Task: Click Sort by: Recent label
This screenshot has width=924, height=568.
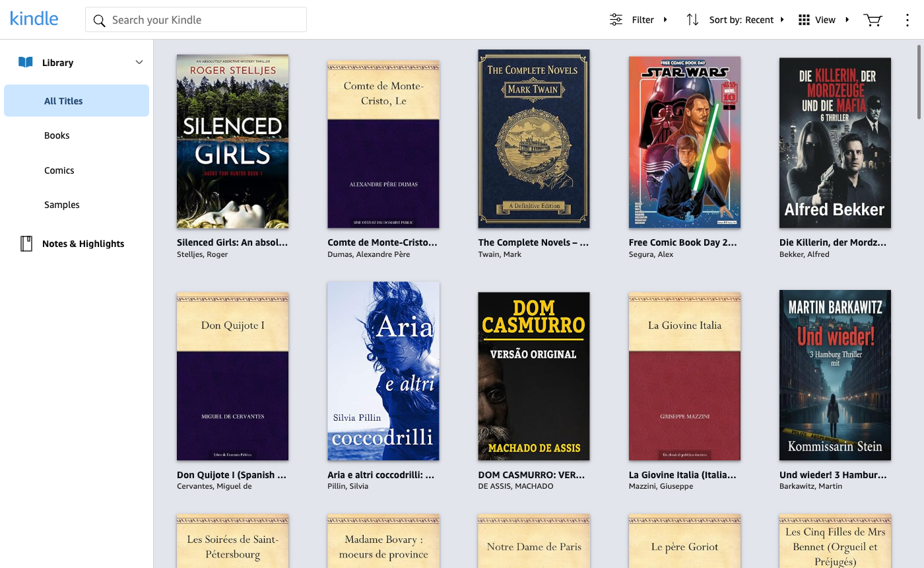Action: [741, 20]
